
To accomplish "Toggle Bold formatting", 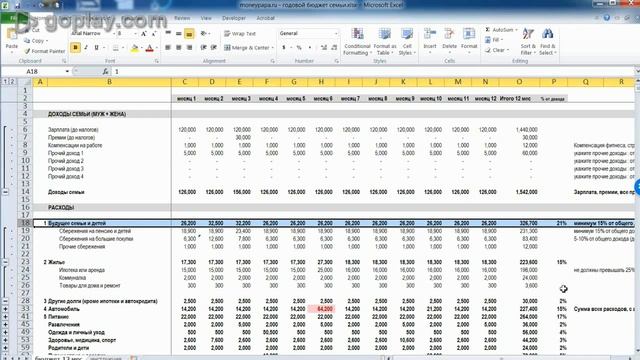I will [x=76, y=48].
